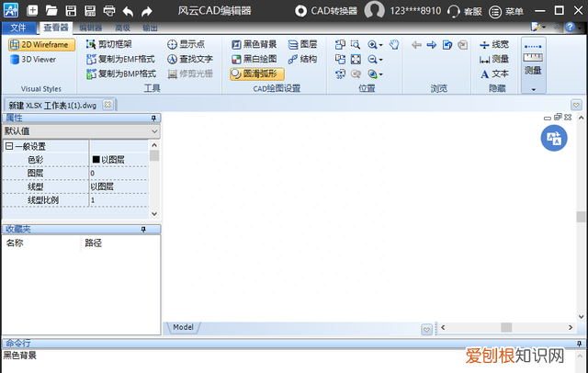588x373 pixels.
Task: Select the 3D Viewer mode
Action: [x=39, y=59]
